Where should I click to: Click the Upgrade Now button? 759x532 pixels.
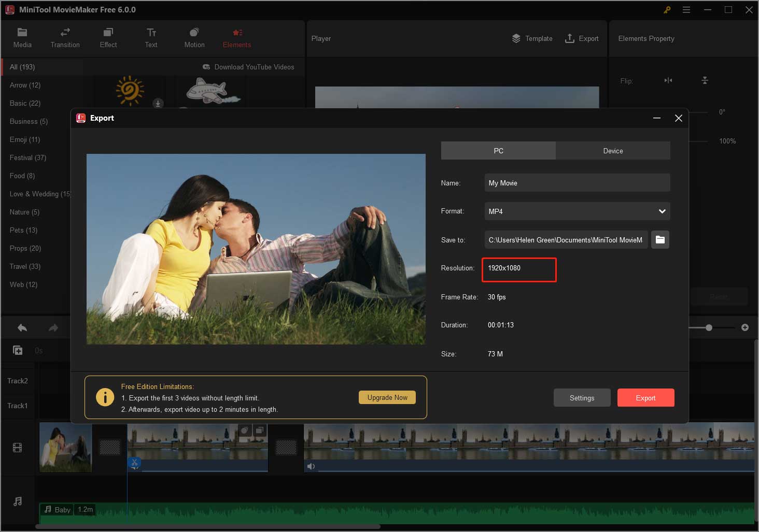[x=387, y=397]
